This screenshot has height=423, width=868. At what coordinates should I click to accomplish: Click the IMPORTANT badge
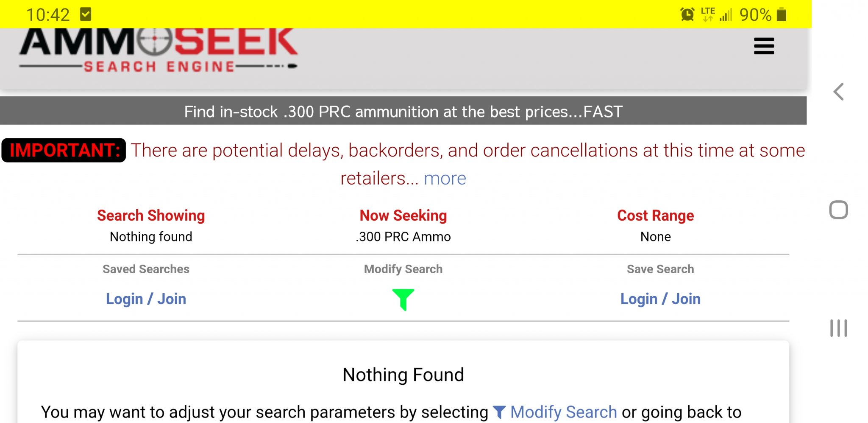64,150
